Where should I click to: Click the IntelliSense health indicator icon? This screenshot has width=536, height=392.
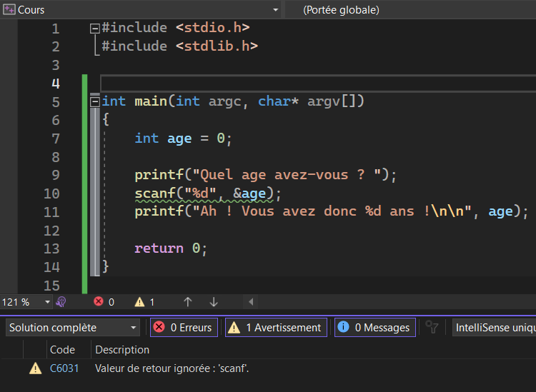coord(61,302)
